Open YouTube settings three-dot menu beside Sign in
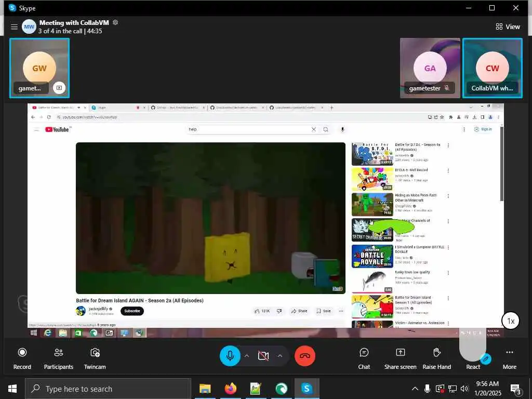The height and width of the screenshot is (399, 532). (464, 129)
